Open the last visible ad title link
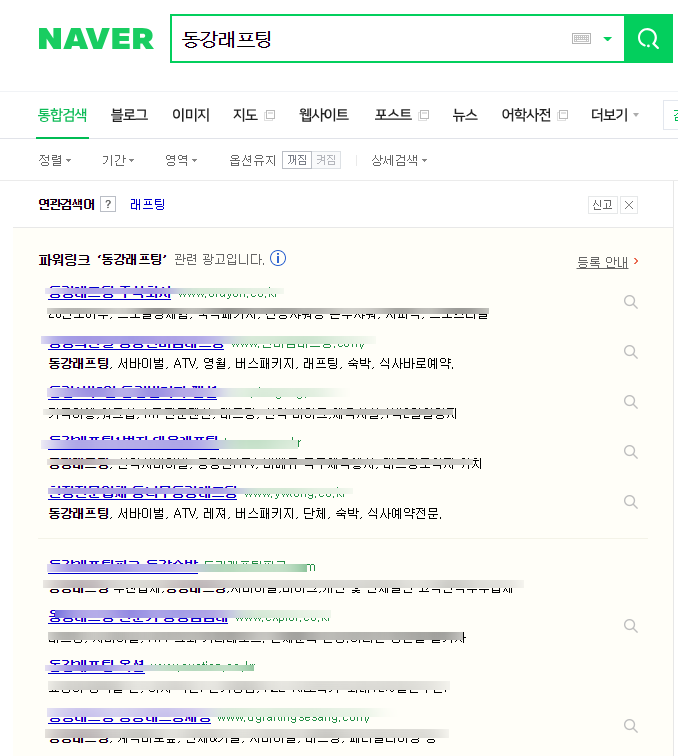 coord(129,718)
